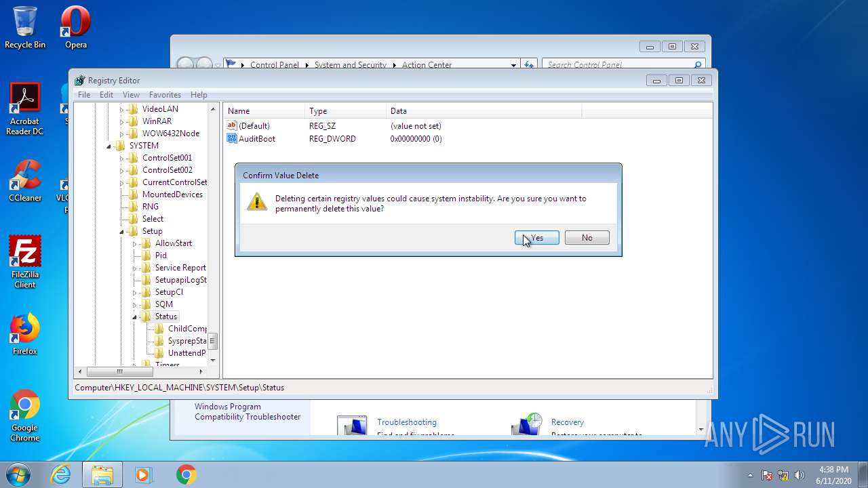The width and height of the screenshot is (868, 488).
Task: Launch Acrobat Reader DC shortcut
Action: [x=25, y=109]
